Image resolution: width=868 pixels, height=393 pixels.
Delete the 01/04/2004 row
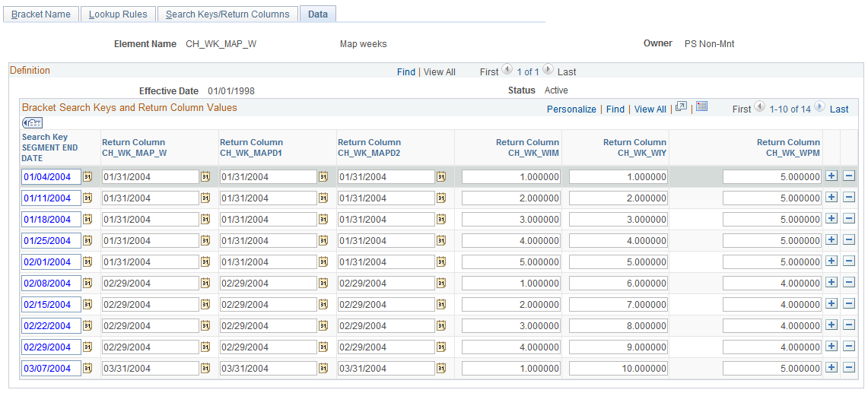pos(849,176)
